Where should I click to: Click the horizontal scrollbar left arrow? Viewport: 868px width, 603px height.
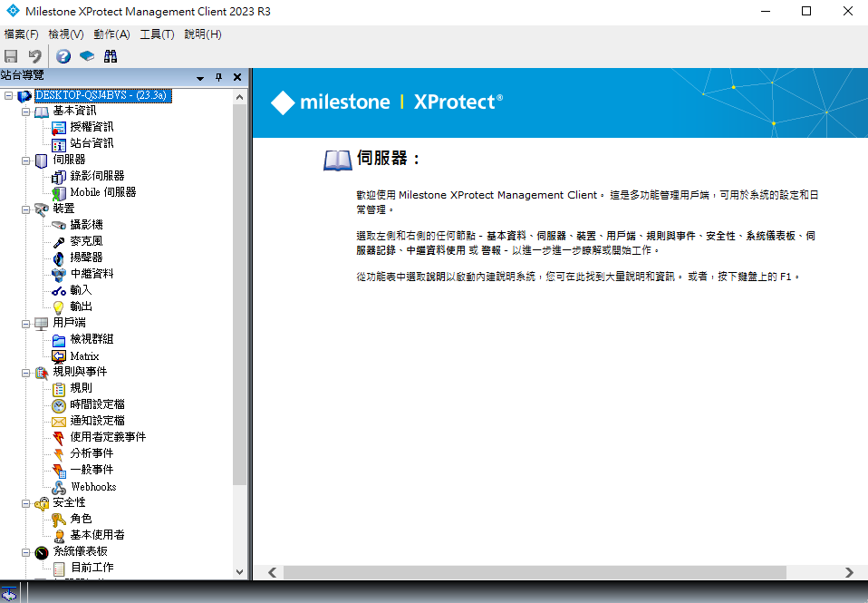point(273,572)
